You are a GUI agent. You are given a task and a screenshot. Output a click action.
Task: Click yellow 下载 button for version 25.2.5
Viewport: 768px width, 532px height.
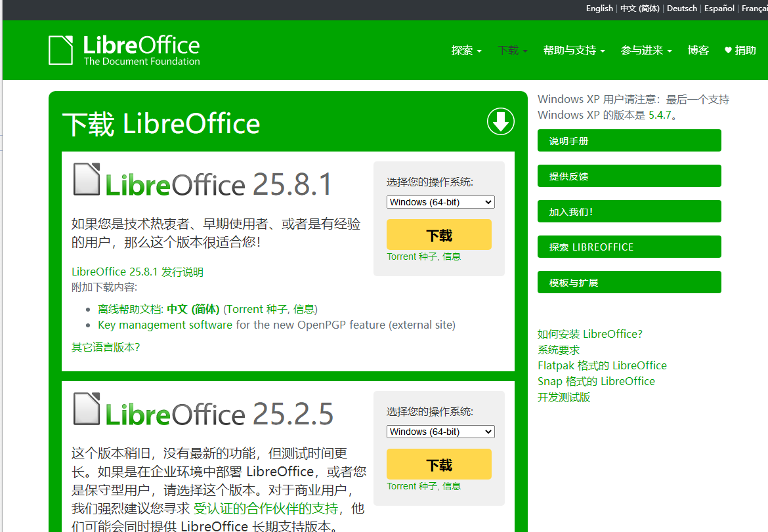[x=439, y=464]
